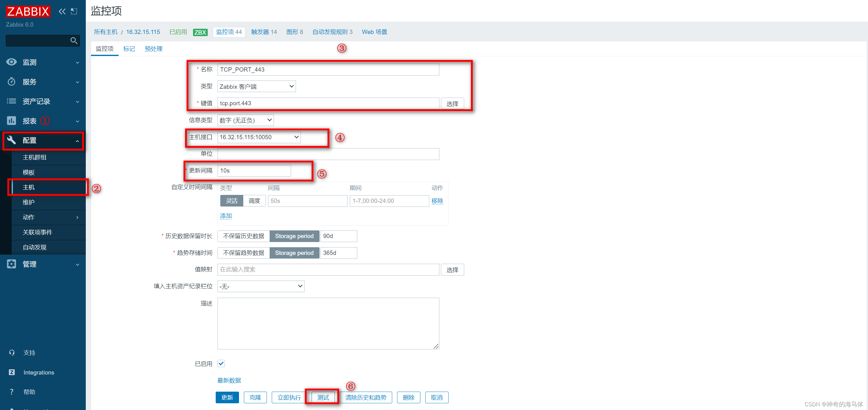
Task: Collapse sidebar with double-chevron icon
Action: click(62, 11)
